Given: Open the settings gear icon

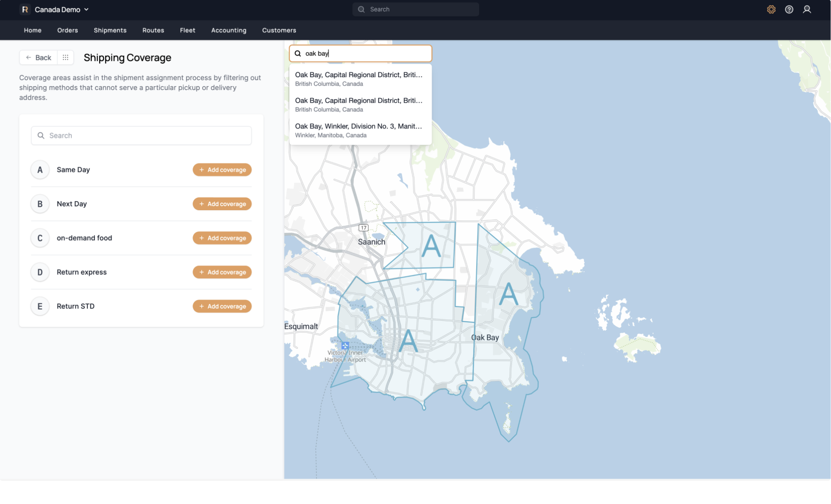Looking at the screenshot, I should pyautogui.click(x=771, y=9).
